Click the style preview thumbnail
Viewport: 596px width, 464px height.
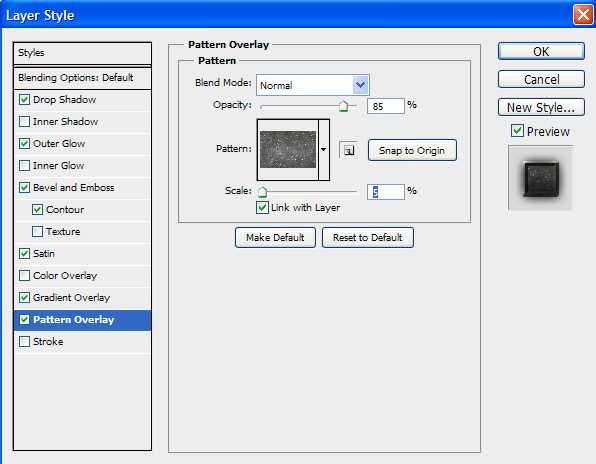[541, 178]
